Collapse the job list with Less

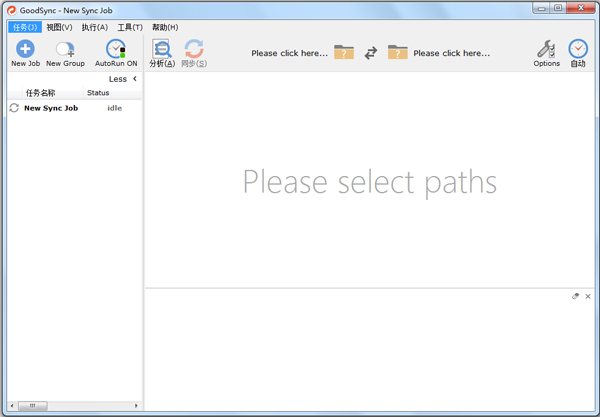coord(123,79)
